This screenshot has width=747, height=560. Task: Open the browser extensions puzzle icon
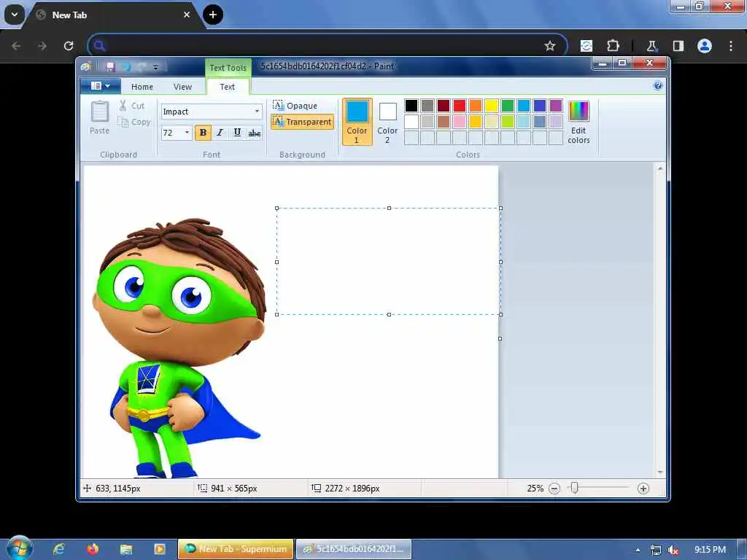tap(613, 46)
